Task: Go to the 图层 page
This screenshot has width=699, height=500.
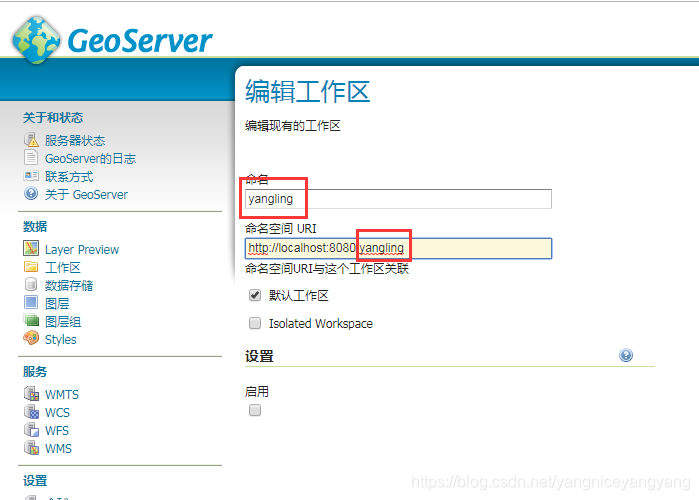Action: click(57, 304)
